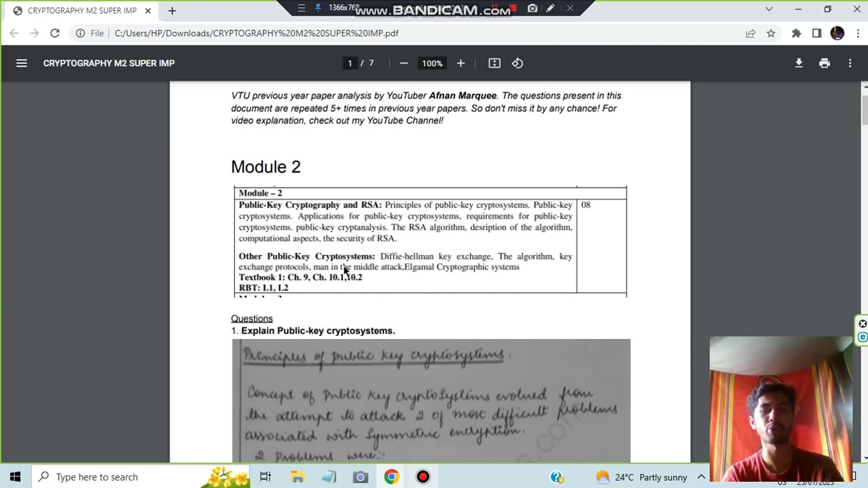The image size is (868, 488).
Task: Click the File site info icon
Action: click(x=80, y=33)
